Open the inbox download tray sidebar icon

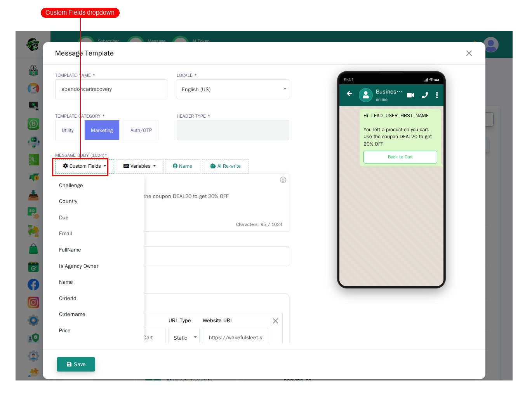(33, 195)
